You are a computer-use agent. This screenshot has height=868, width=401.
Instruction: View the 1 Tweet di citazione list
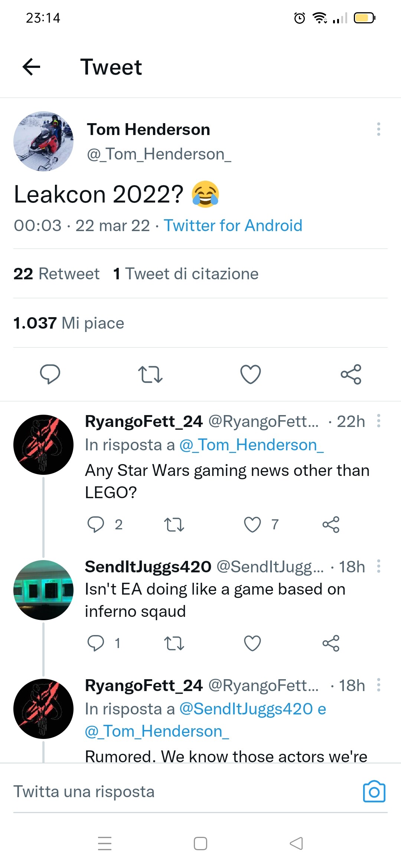pyautogui.click(x=186, y=274)
